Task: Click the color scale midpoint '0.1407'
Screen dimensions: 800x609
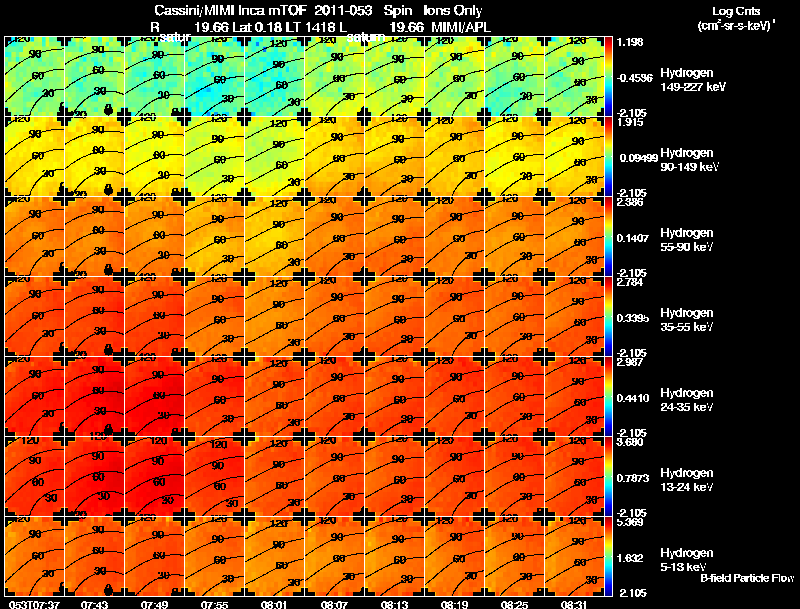Action: click(633, 238)
